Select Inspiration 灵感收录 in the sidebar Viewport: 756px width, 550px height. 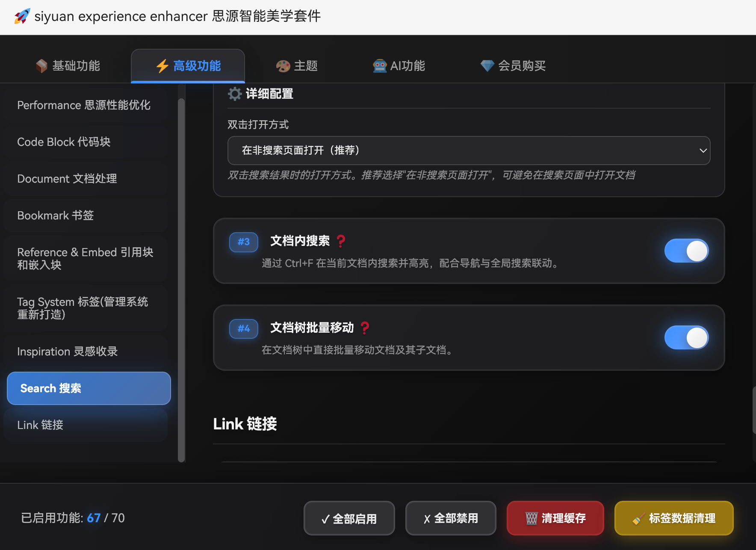86,352
